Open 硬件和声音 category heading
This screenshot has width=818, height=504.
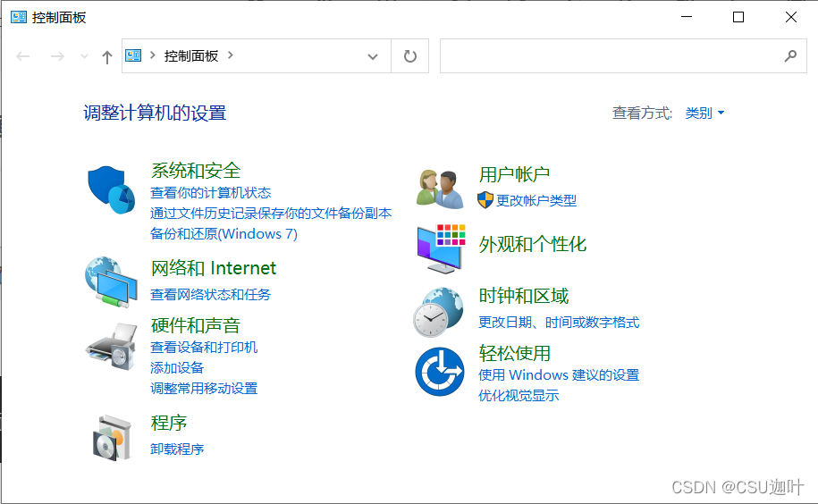196,325
